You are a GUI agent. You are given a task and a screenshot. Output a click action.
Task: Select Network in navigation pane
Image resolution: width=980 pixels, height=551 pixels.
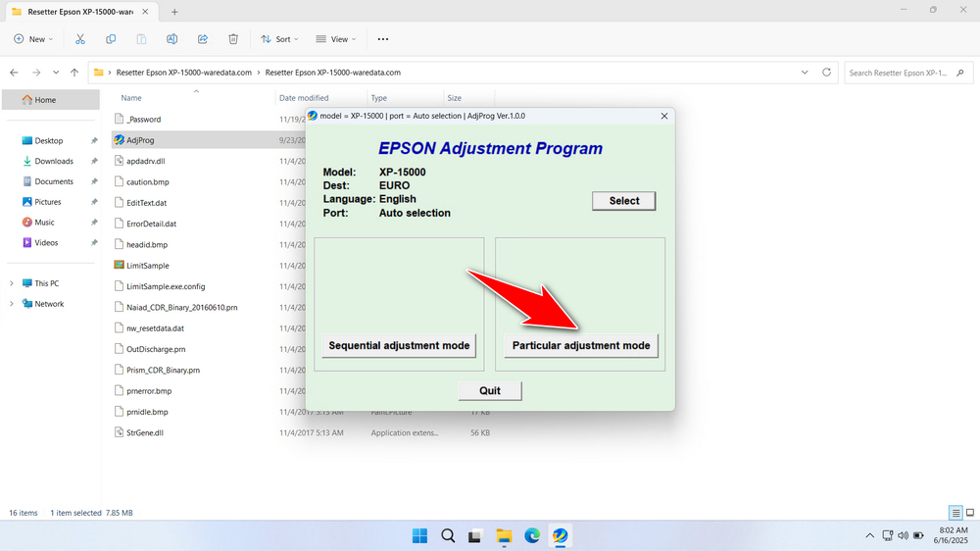tap(49, 304)
